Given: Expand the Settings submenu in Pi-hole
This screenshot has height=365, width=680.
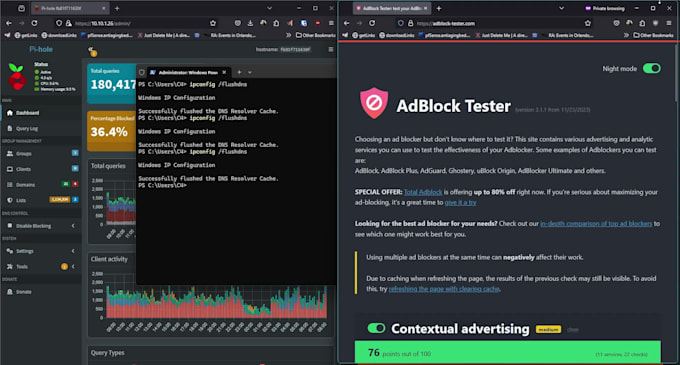Looking at the screenshot, I should pyautogui.click(x=41, y=251).
